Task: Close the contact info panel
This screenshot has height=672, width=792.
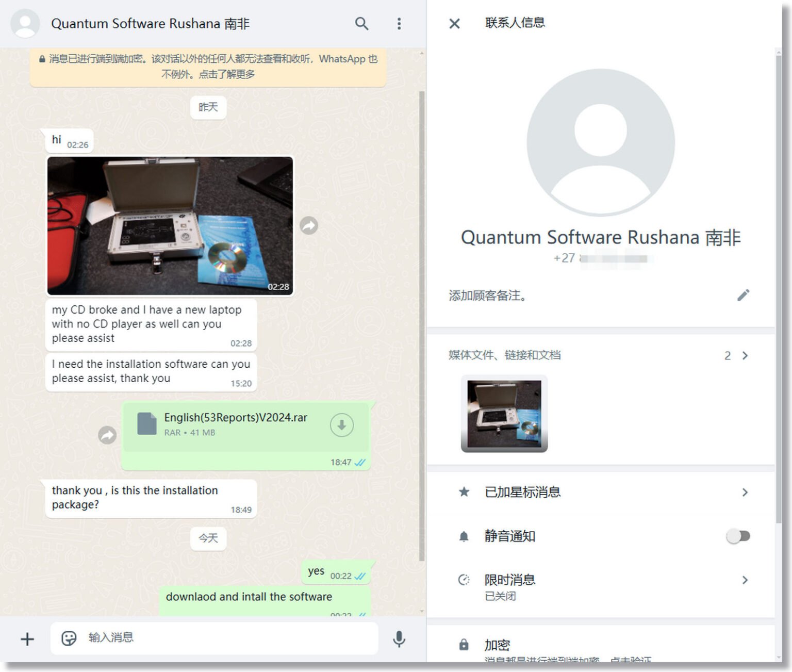Action: (x=454, y=24)
